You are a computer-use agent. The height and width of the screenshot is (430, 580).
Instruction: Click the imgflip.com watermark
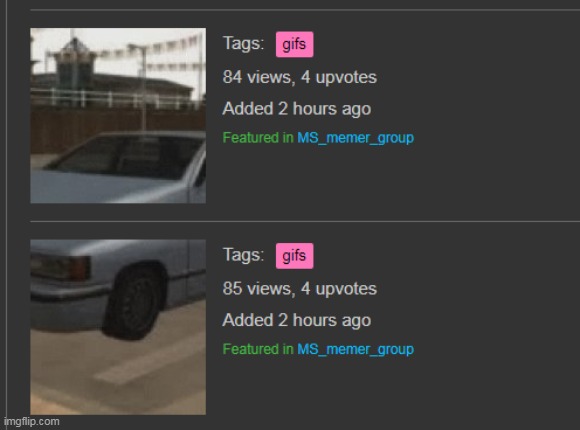click(x=32, y=421)
